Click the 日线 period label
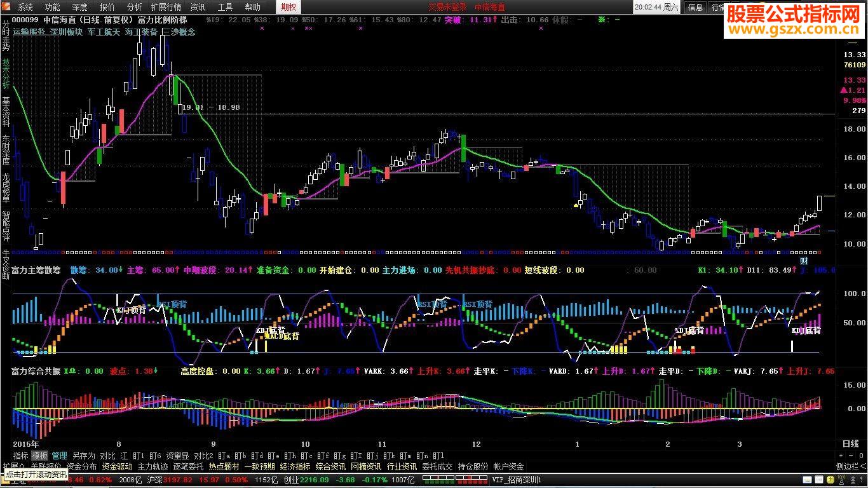Image resolution: width=868 pixels, height=488 pixels. click(x=850, y=444)
